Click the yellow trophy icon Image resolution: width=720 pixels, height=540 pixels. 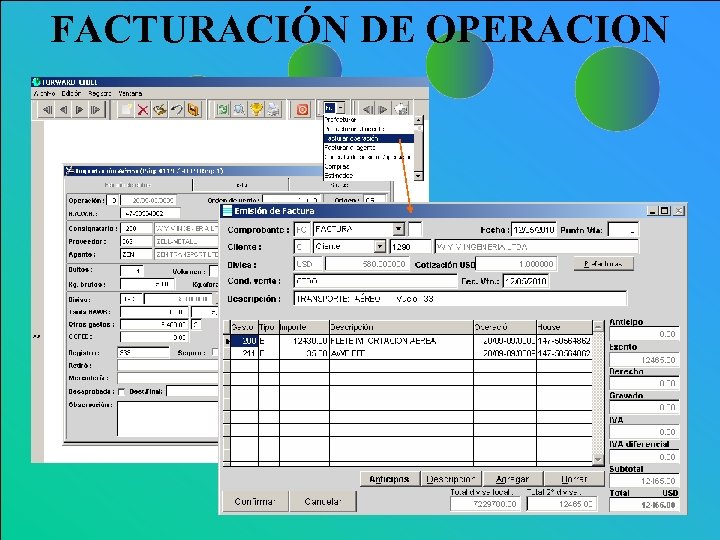[256, 110]
